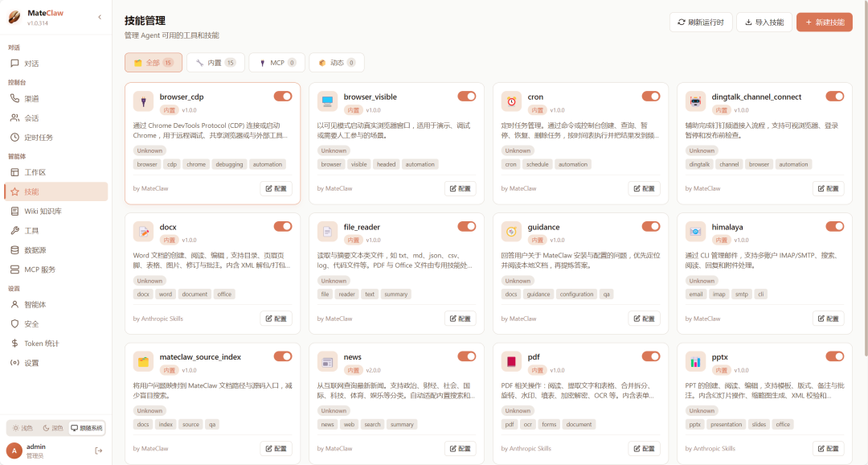
Task: Collapse the sidebar with the chevron
Action: [100, 17]
